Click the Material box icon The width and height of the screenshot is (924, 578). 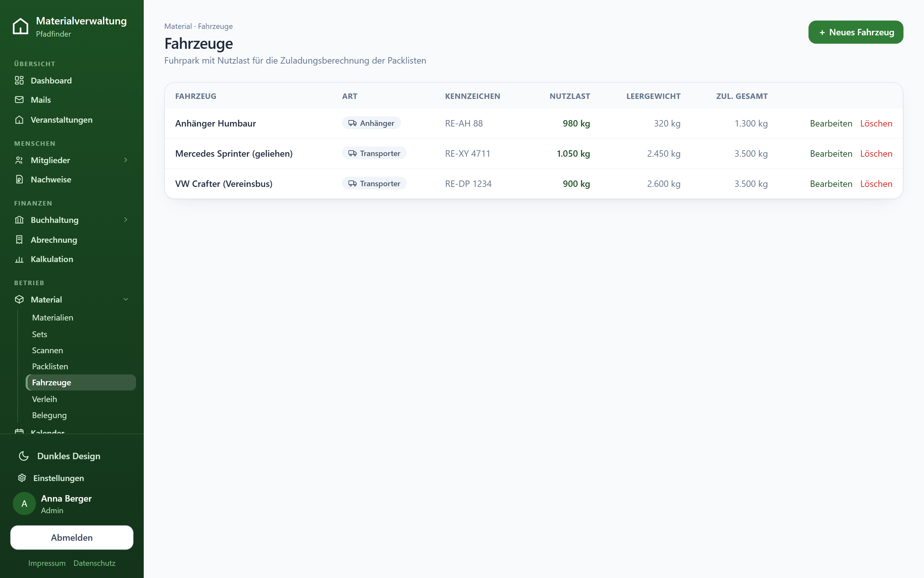click(19, 299)
